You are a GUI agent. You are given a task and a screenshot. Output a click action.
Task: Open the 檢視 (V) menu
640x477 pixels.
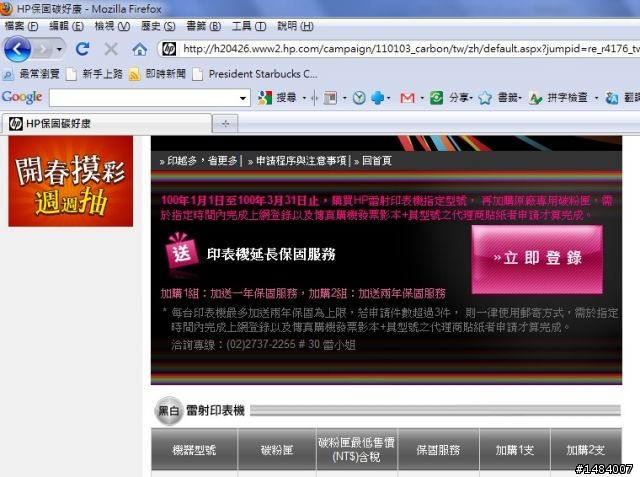[x=112, y=27]
